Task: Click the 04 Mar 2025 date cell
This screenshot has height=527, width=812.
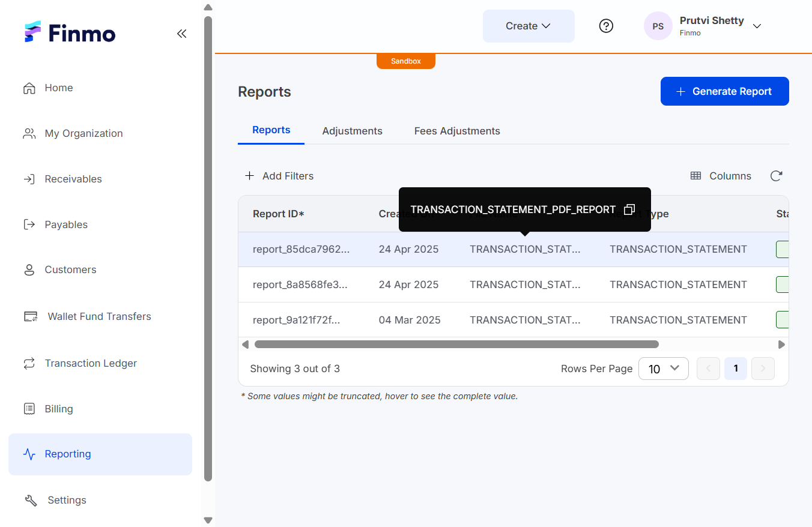Action: tap(410, 320)
